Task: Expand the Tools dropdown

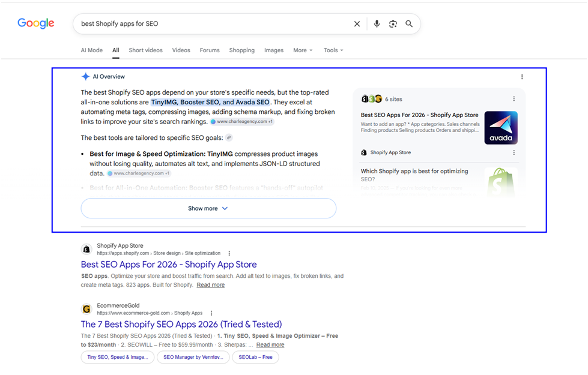Action: pos(333,50)
